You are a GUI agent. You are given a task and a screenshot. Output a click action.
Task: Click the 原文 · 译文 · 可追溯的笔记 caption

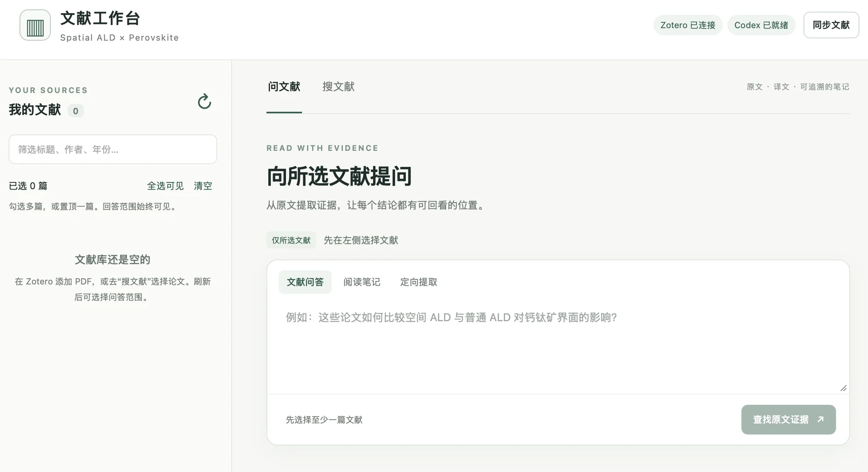pos(798,87)
